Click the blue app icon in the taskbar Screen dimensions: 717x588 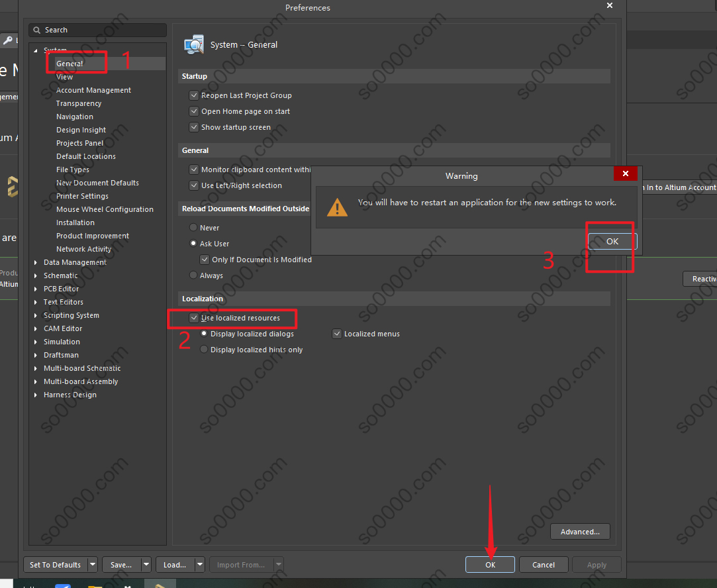pyautogui.click(x=63, y=585)
